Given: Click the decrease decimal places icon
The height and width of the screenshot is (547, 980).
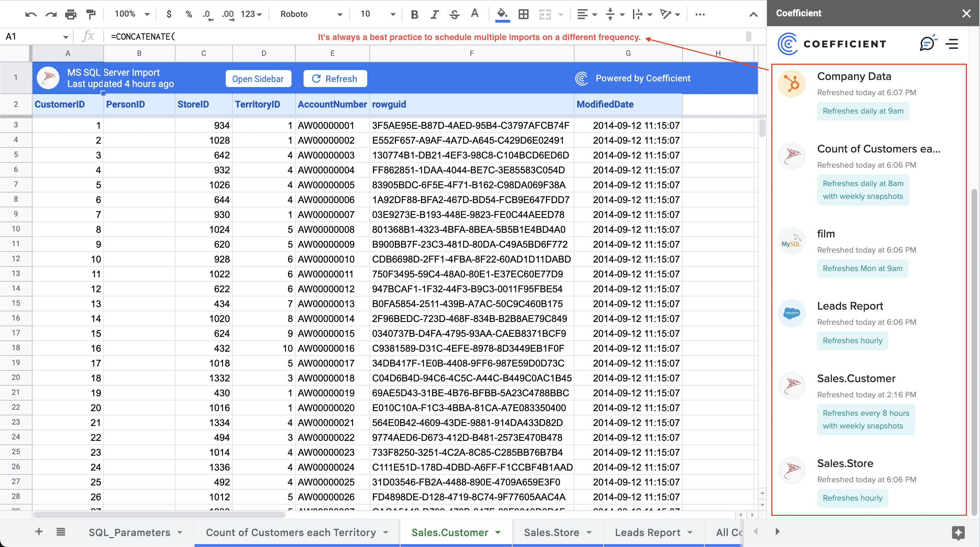Looking at the screenshot, I should click(207, 14).
